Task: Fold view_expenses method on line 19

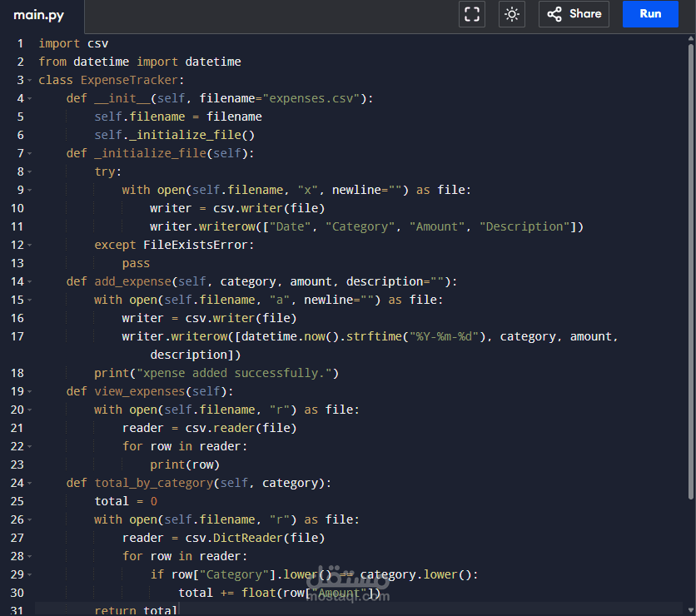Action: 30,391
